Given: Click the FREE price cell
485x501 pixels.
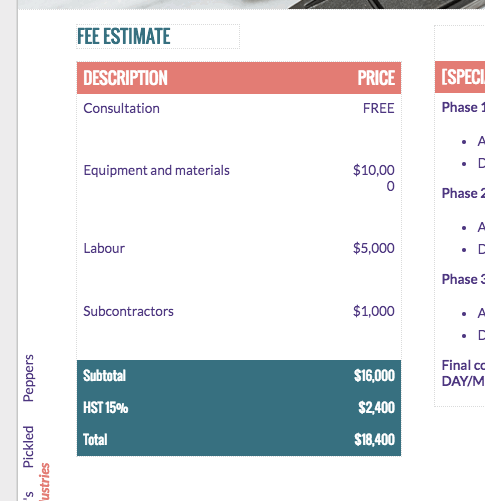Looking at the screenshot, I should click(379, 108).
